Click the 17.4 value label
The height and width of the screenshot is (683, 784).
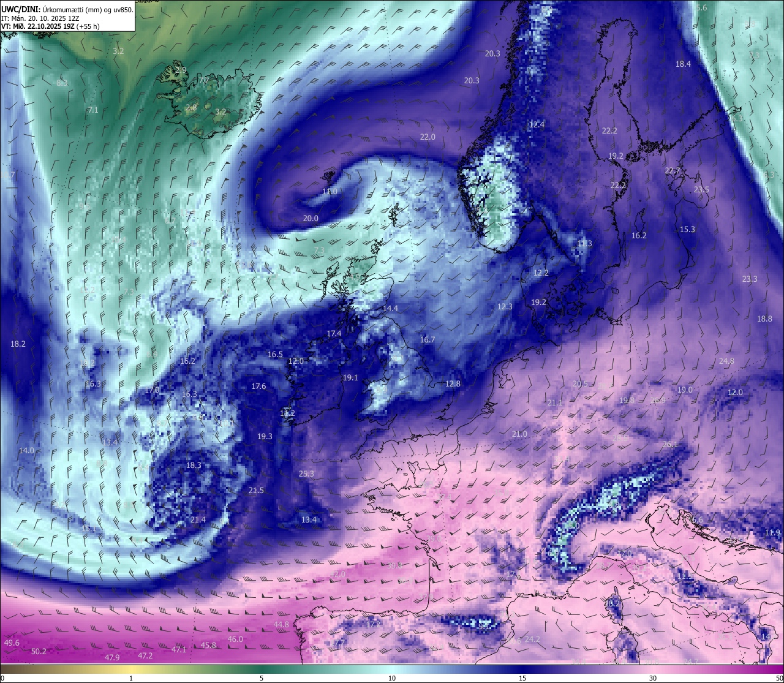point(334,334)
